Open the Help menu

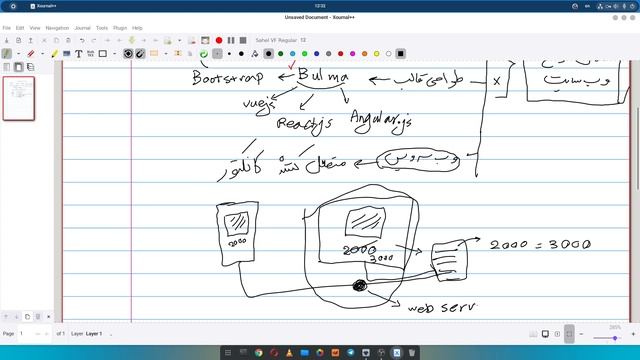[137, 28]
